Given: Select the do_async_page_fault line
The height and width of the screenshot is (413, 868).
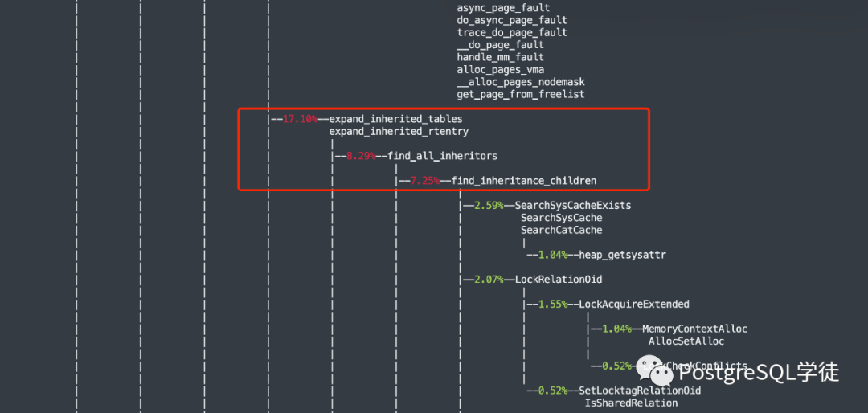Looking at the screenshot, I should [512, 20].
